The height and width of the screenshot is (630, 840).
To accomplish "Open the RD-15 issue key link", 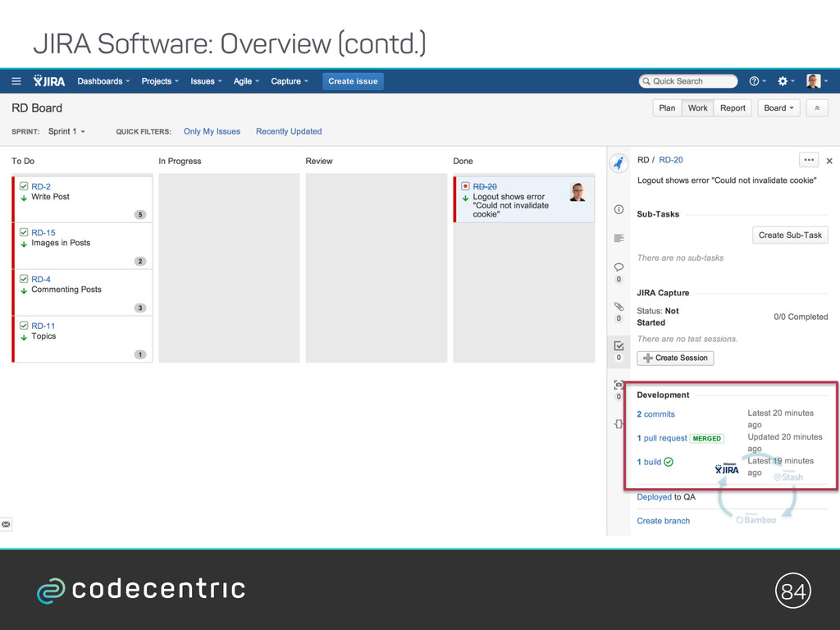I will click(x=43, y=232).
